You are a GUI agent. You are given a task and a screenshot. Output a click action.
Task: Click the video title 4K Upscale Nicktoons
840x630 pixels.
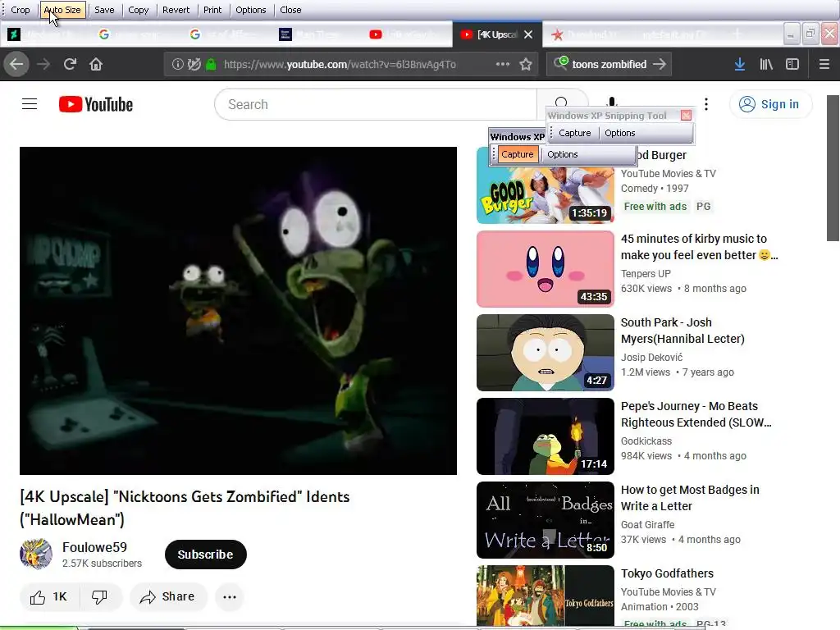click(185, 508)
